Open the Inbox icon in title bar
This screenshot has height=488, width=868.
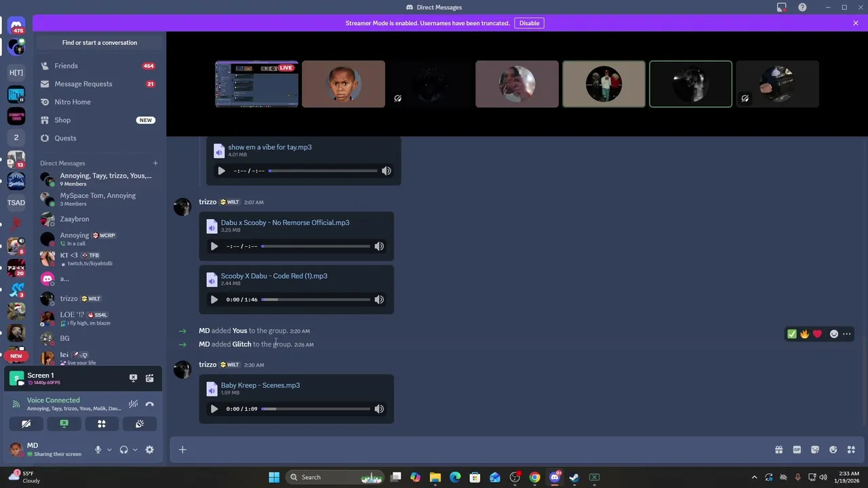(x=782, y=7)
